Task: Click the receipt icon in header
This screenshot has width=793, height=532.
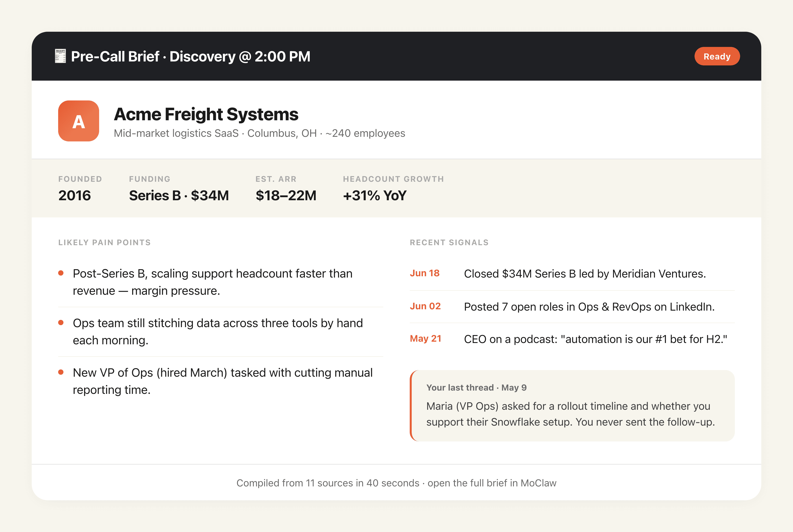Action: click(60, 56)
